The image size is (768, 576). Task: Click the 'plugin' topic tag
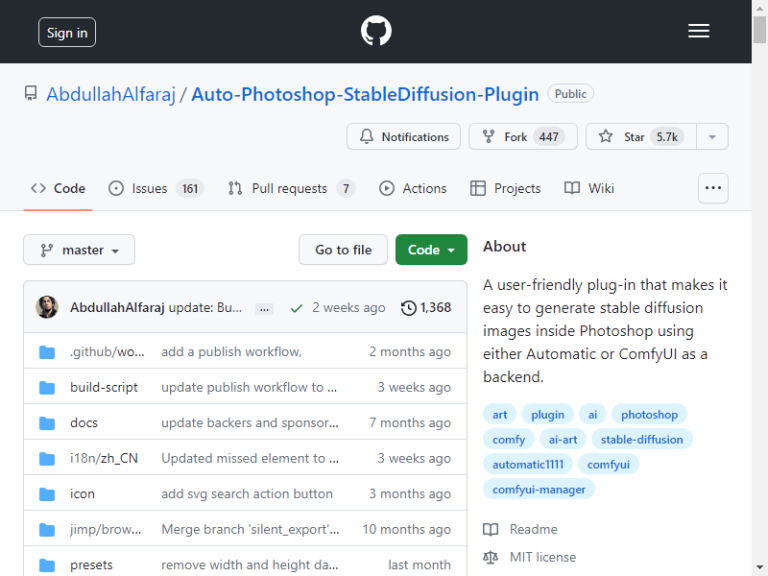pos(548,414)
